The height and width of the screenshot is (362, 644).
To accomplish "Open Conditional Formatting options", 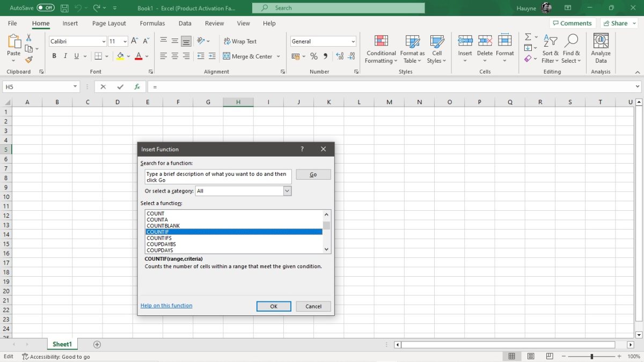I will pos(381,48).
